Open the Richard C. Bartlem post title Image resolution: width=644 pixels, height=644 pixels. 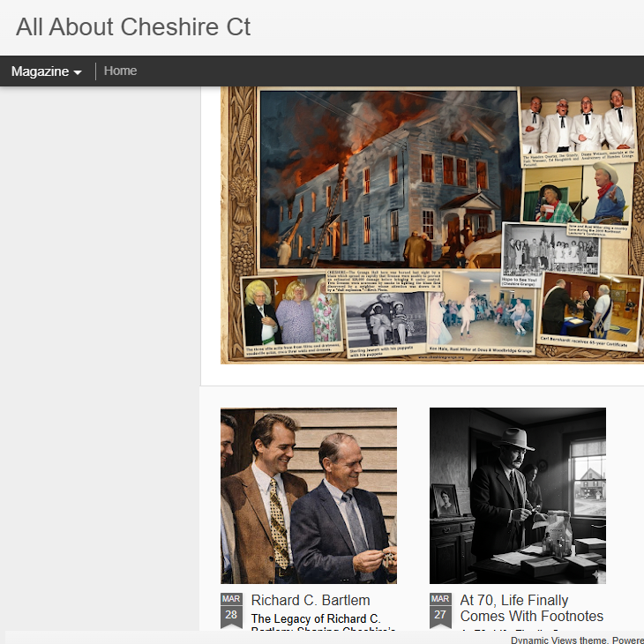(311, 600)
